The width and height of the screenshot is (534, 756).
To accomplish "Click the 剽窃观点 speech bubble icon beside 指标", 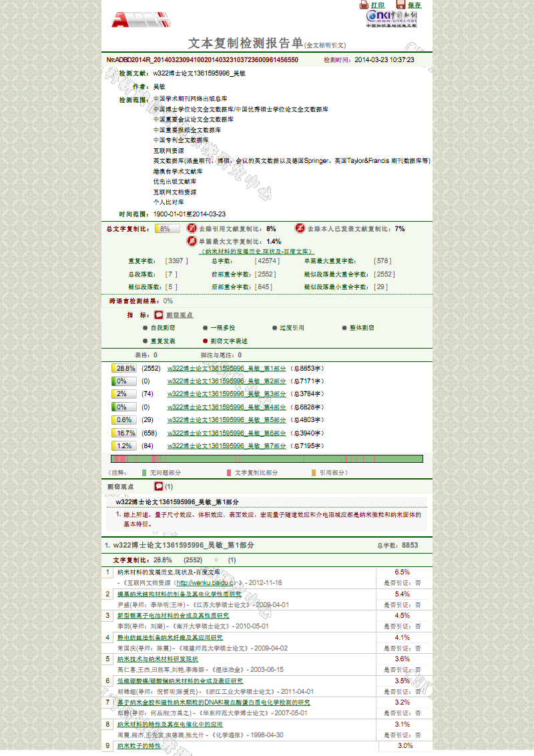I will [x=159, y=315].
